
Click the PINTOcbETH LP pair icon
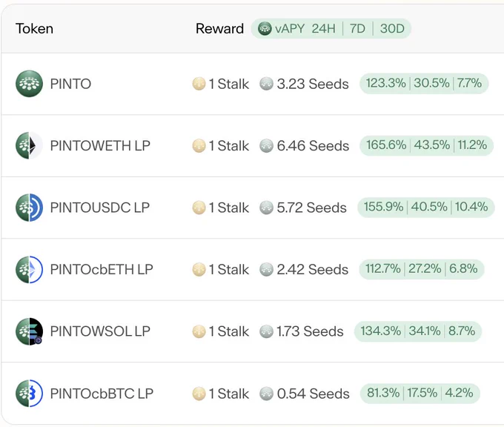[x=29, y=269]
